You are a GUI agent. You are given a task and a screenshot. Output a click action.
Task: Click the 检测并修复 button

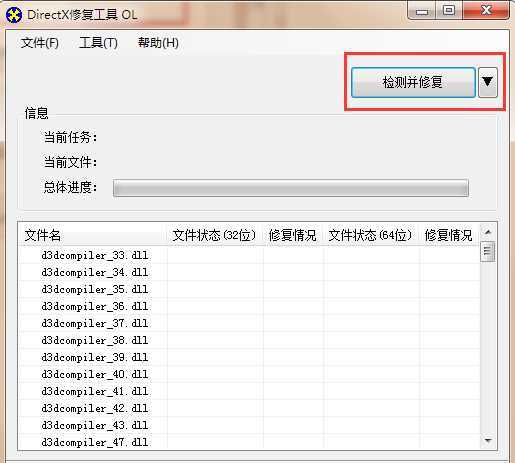point(413,82)
